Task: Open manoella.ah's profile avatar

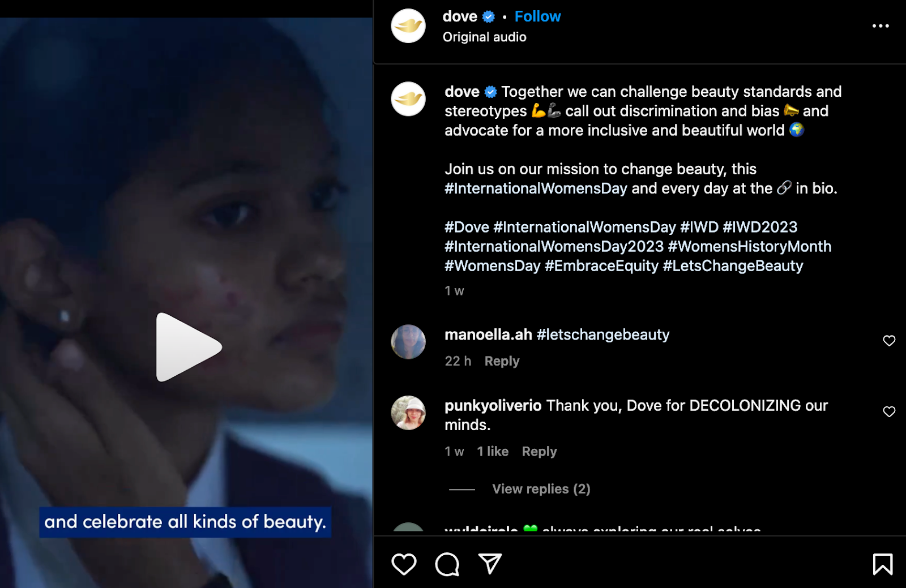Action: tap(408, 342)
